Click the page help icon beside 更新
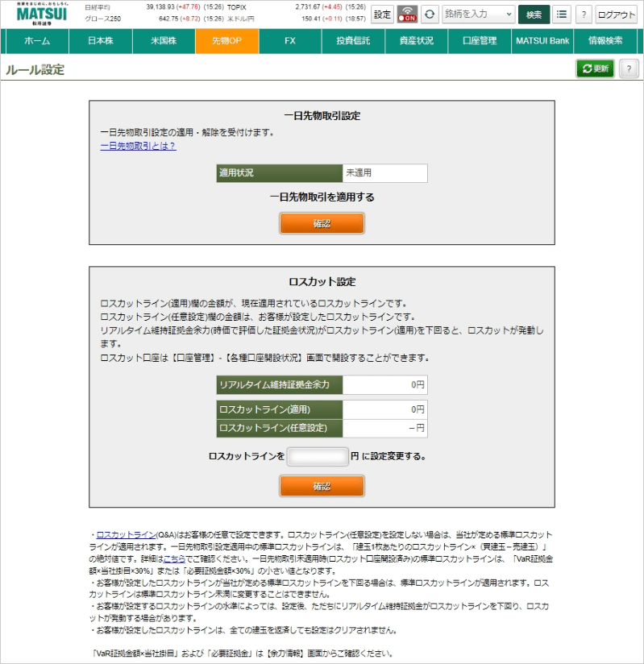 629,68
